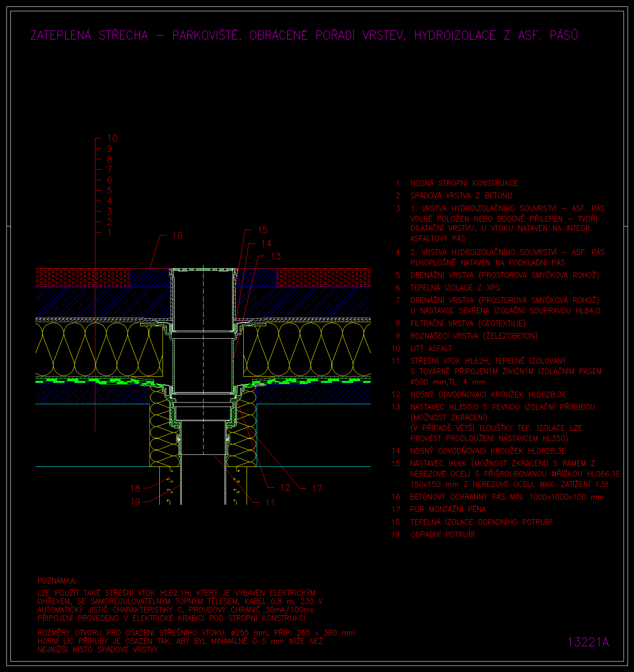Click legend entry ODPADNÍ POTRUBÍ

tap(443, 534)
